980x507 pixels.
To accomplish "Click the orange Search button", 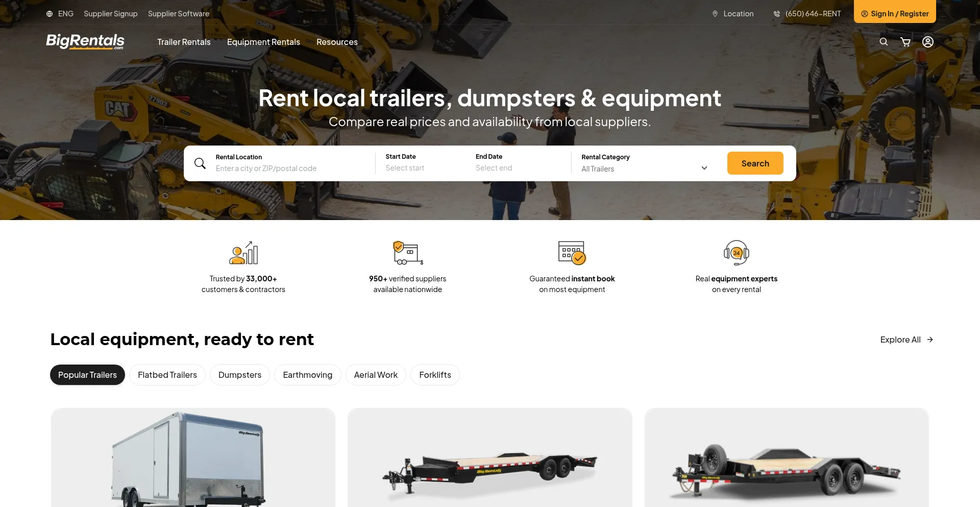I will click(x=755, y=163).
